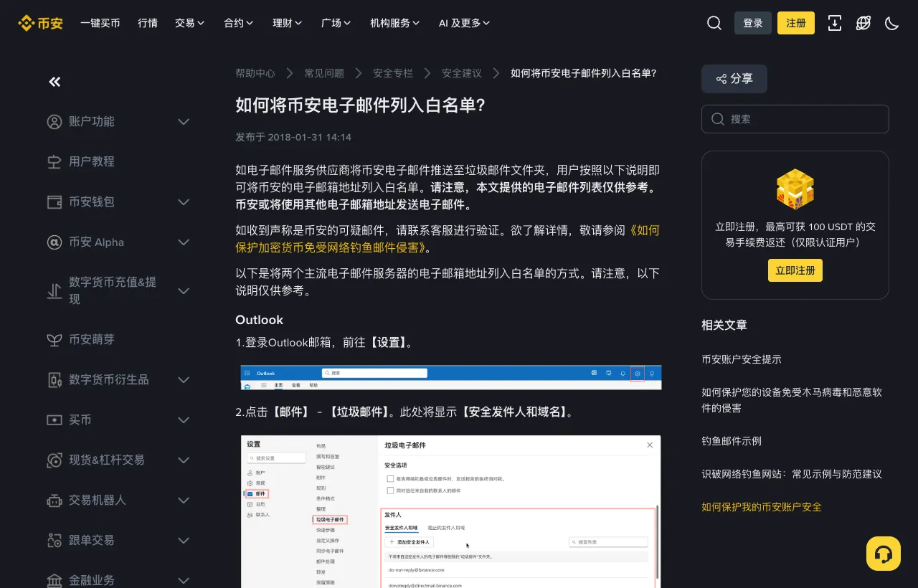Viewport: 918px width, 588px height.
Task: Click the yellow 注册 button in the header
Action: coord(796,23)
